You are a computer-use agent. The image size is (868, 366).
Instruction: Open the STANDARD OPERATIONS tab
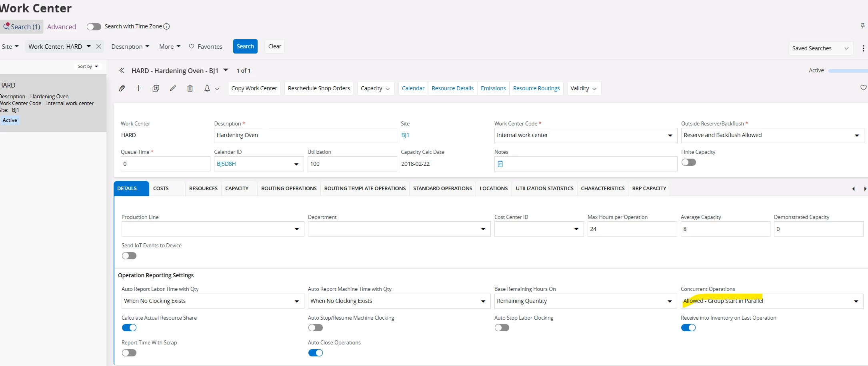click(x=443, y=188)
